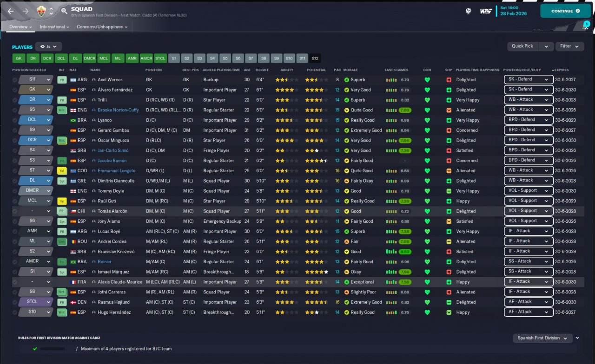Open the Js view dropdown beside Players
The width and height of the screenshot is (595, 364).
48,46
